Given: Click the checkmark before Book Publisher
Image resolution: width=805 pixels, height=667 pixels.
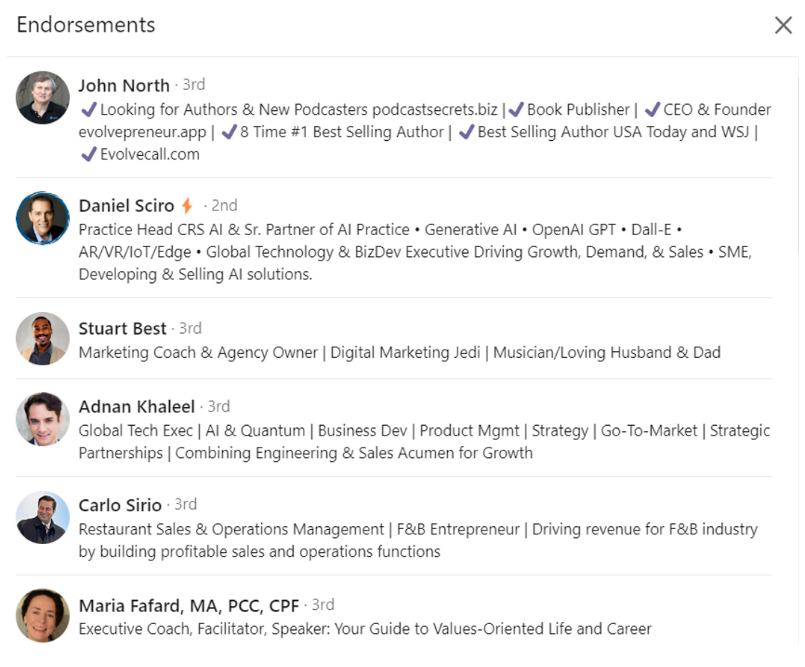Looking at the screenshot, I should click(x=516, y=109).
